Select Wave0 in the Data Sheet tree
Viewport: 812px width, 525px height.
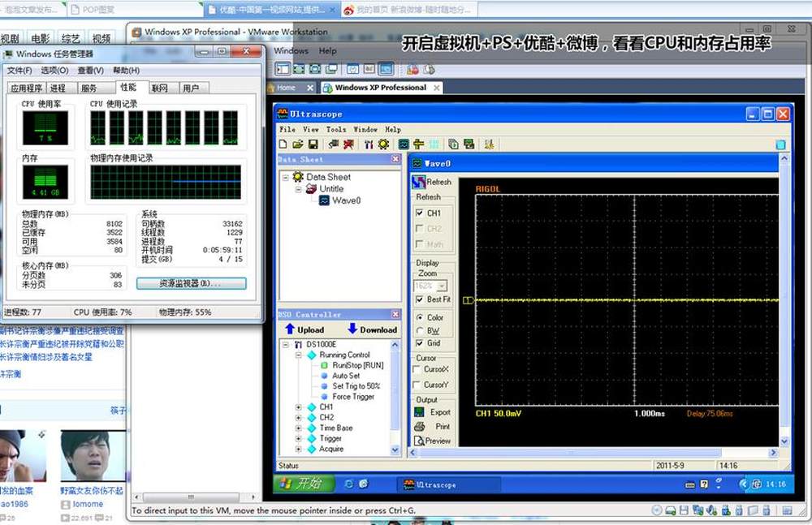pyautogui.click(x=347, y=201)
